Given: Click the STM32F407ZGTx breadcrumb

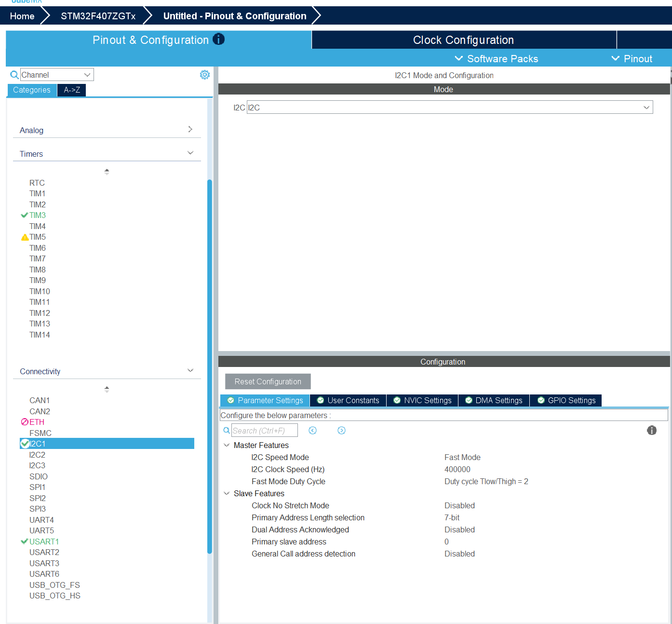Looking at the screenshot, I should click(x=98, y=16).
